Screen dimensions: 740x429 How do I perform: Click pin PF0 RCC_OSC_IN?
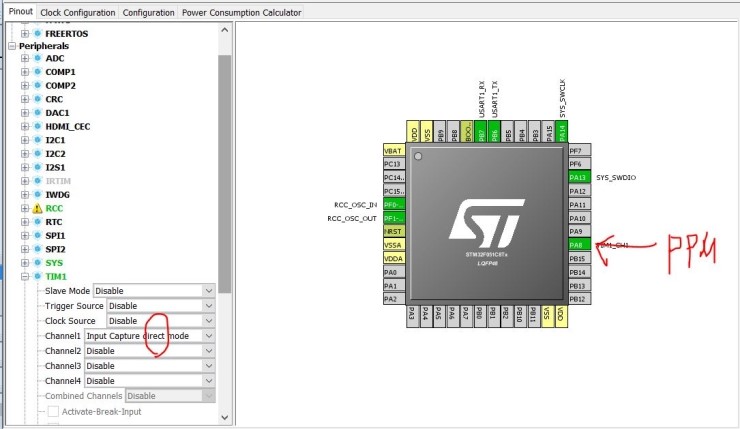click(x=395, y=205)
